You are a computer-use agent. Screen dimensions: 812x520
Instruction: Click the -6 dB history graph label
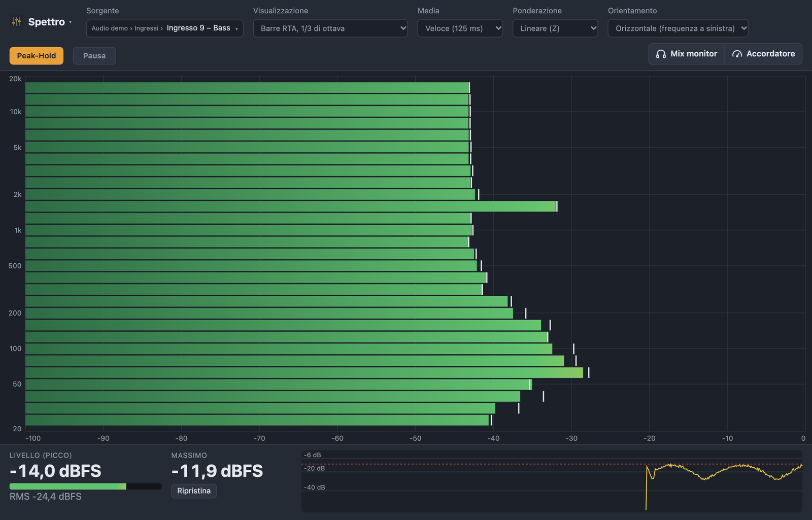click(313, 455)
